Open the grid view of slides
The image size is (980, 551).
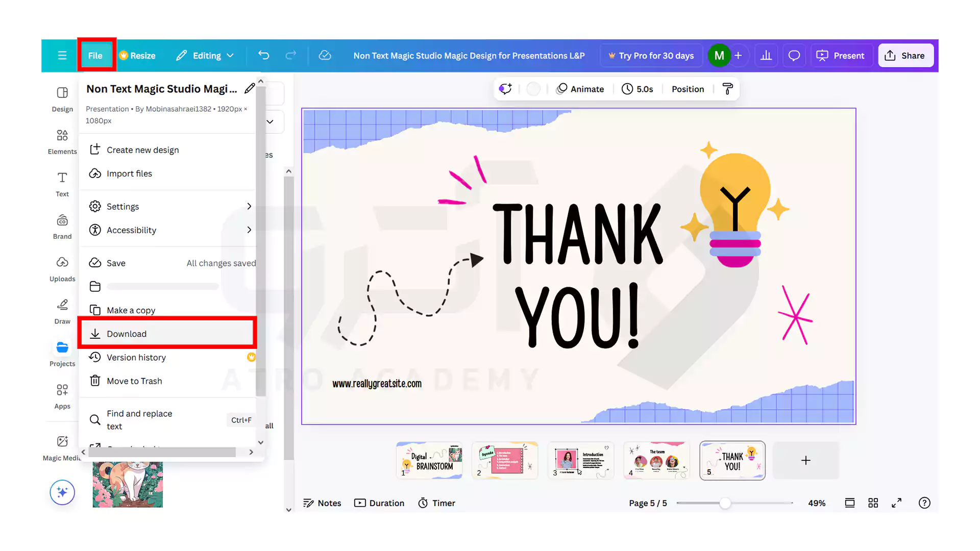pyautogui.click(x=873, y=503)
